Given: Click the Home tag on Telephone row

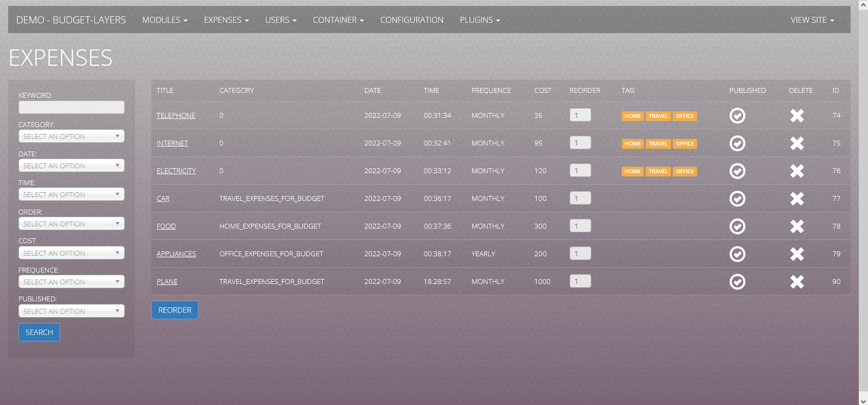Looking at the screenshot, I should 632,116.
